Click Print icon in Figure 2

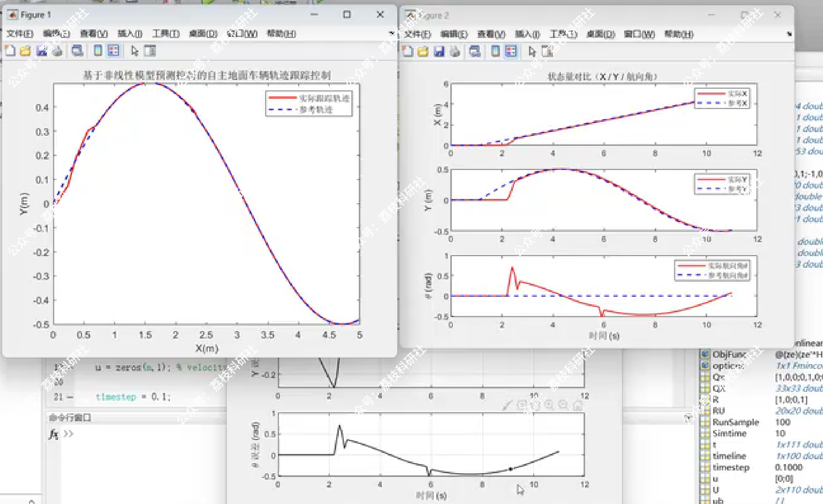(x=455, y=51)
